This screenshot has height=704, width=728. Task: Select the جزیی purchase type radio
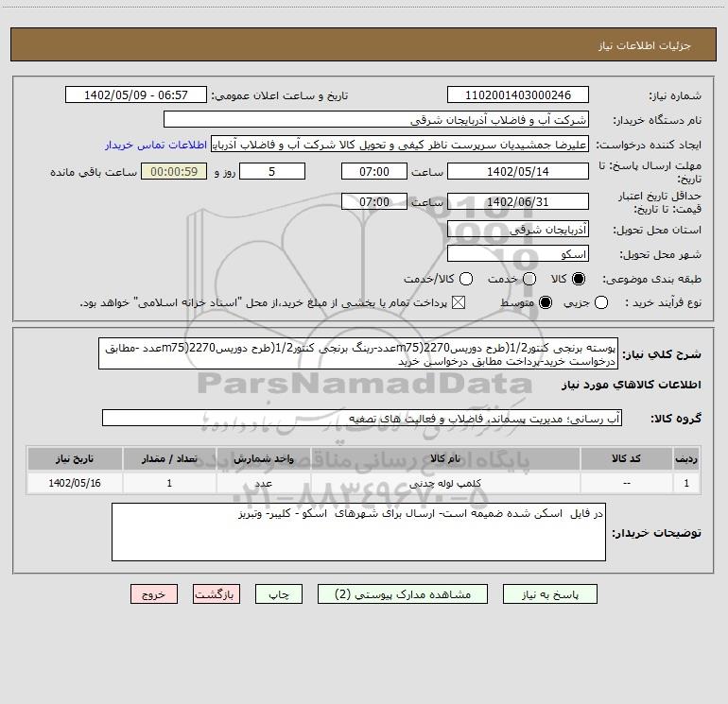(x=601, y=302)
